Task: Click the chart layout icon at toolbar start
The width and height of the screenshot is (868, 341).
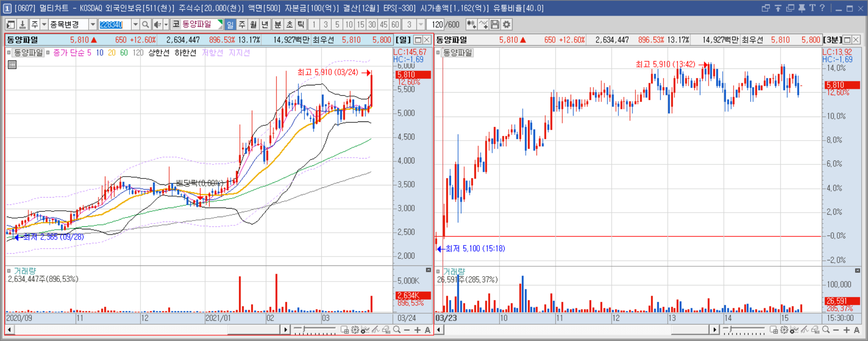Action: (11, 24)
